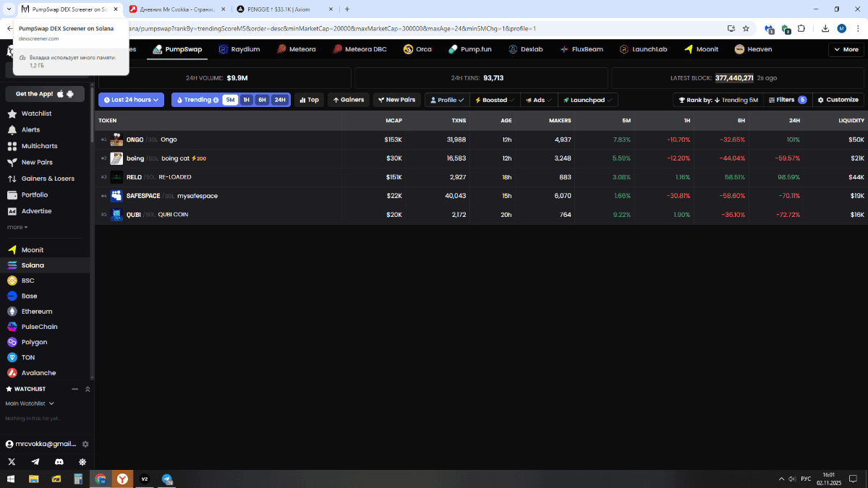Viewport: 868px width, 488px height.
Task: Bookmark this page with star icon
Action: pyautogui.click(x=746, y=29)
